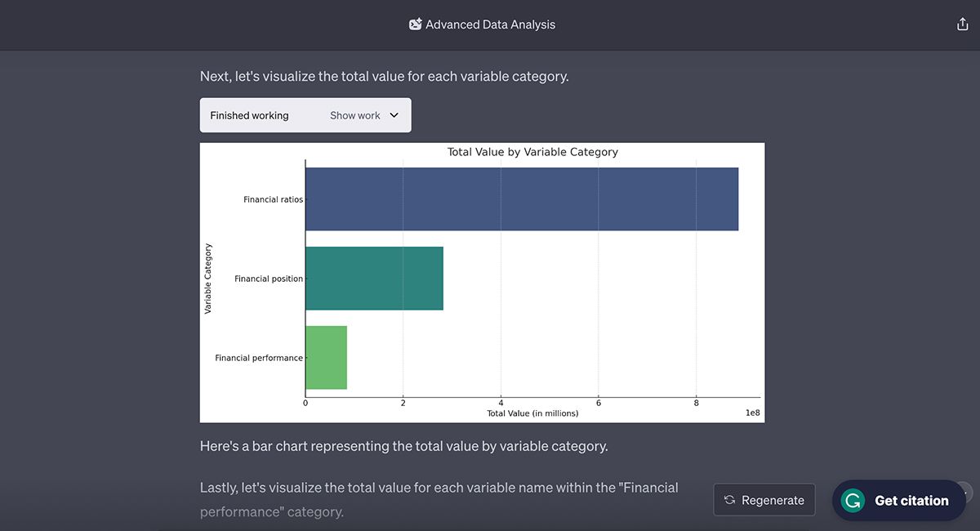Click the Advanced Data Analysis header title
The height and width of the screenshot is (531, 980).
point(490,24)
